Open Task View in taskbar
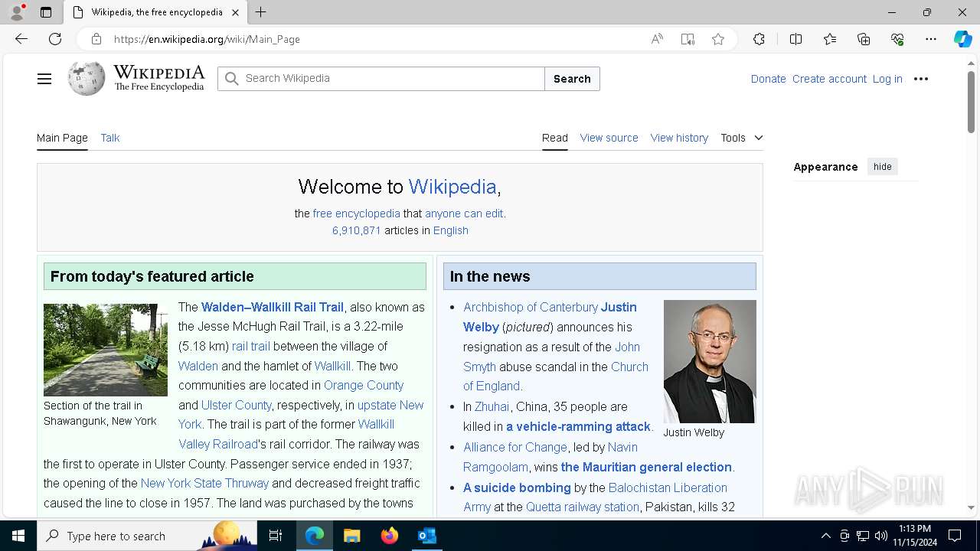The image size is (980, 551). coord(276,536)
